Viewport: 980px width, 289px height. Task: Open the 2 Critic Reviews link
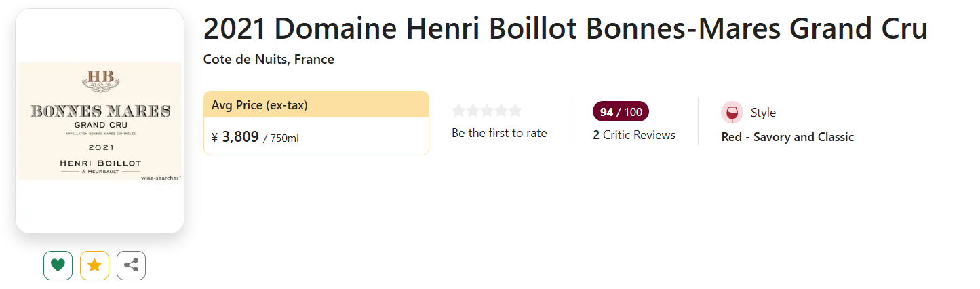[x=634, y=135]
